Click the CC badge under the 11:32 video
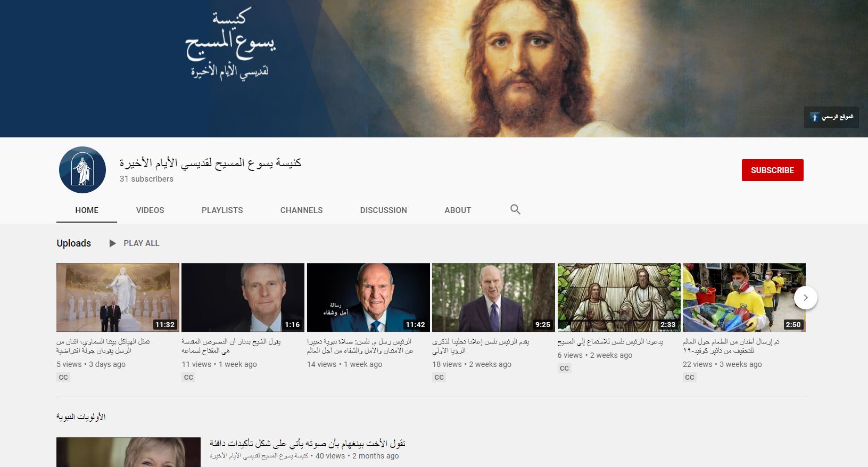The width and height of the screenshot is (868, 467). (x=63, y=377)
